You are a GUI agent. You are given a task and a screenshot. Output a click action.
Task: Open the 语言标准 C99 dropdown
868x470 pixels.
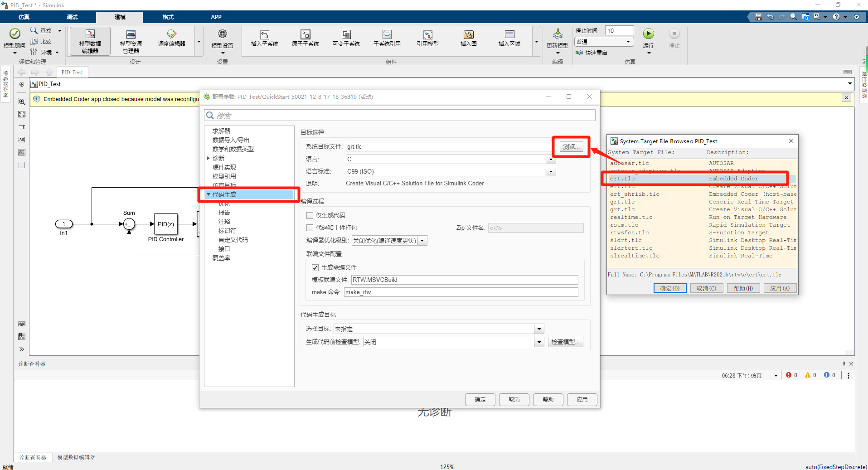[550, 171]
